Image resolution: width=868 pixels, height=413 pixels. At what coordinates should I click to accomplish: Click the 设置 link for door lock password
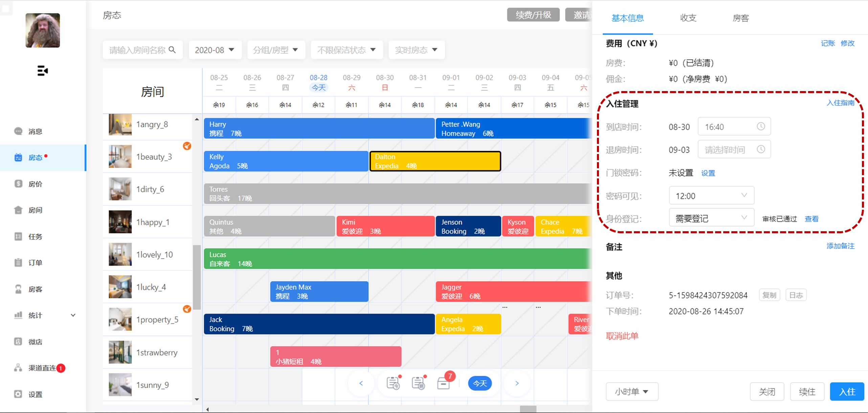tap(708, 173)
